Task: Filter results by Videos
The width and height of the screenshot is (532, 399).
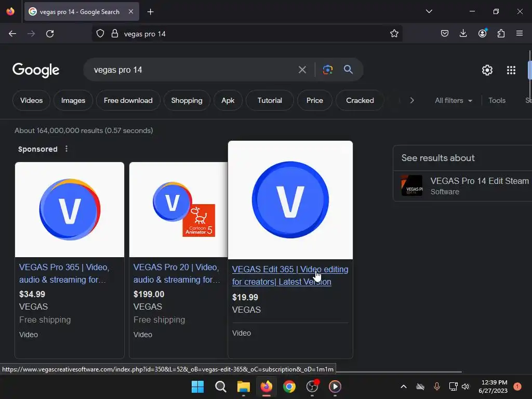Action: tap(32, 100)
